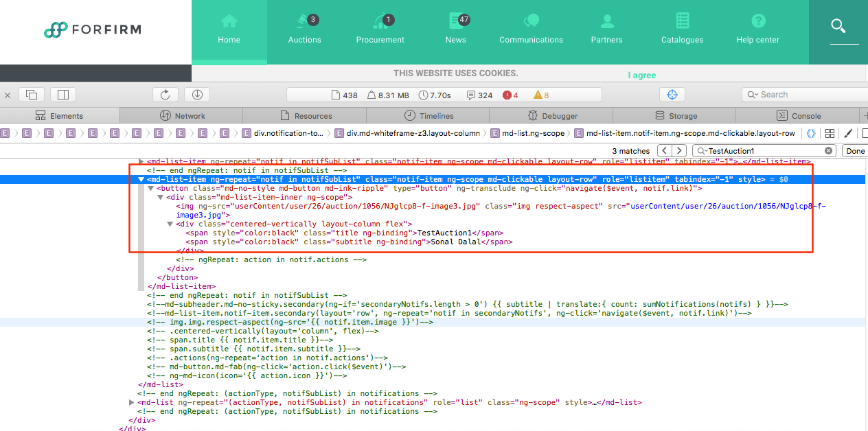Image resolution: width=868 pixels, height=431 pixels.
Task: Open Auctions with 3 badge
Action: pos(304,28)
